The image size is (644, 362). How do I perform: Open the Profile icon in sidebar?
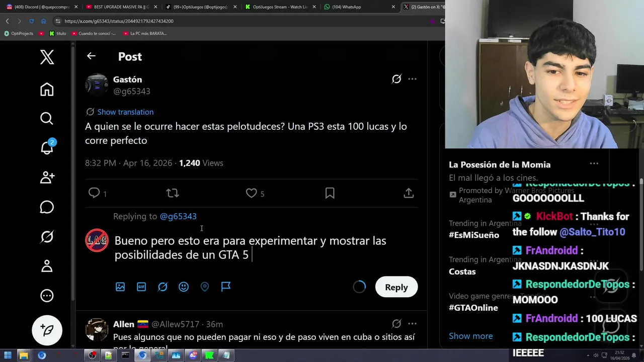click(x=47, y=266)
